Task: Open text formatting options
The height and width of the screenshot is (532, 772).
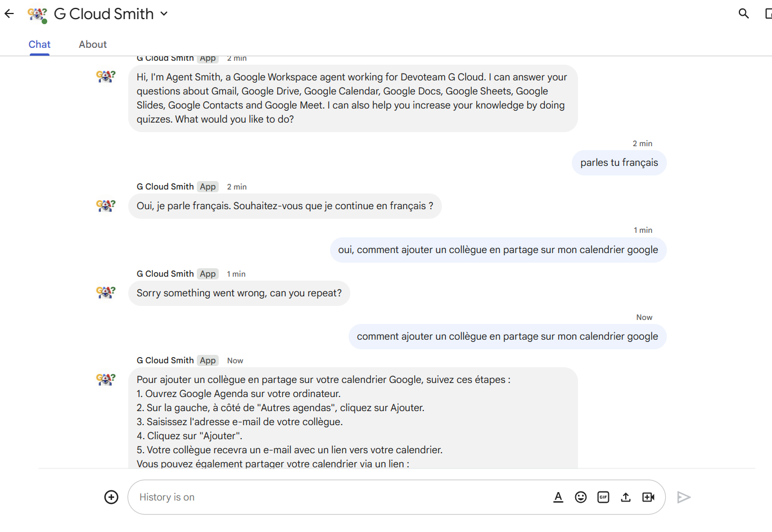Action: coord(558,497)
